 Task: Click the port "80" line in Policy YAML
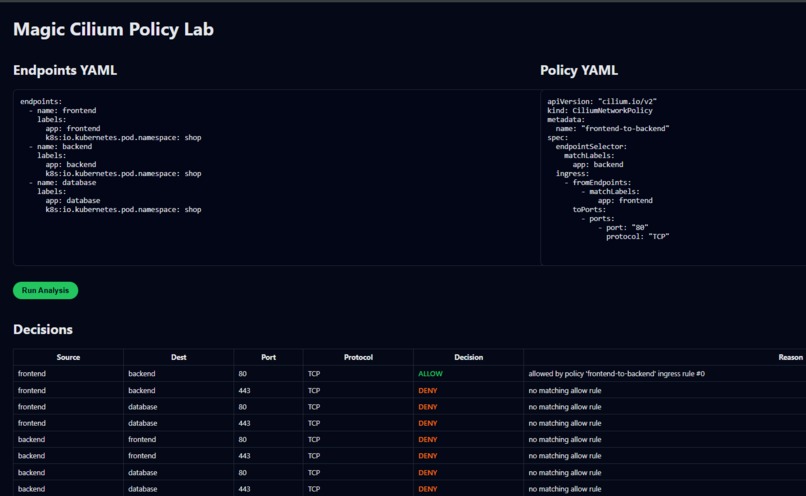pos(623,228)
